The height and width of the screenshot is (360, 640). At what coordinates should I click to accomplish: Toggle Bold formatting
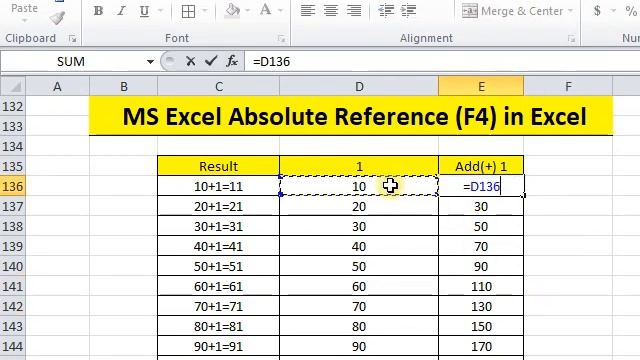tap(98, 11)
